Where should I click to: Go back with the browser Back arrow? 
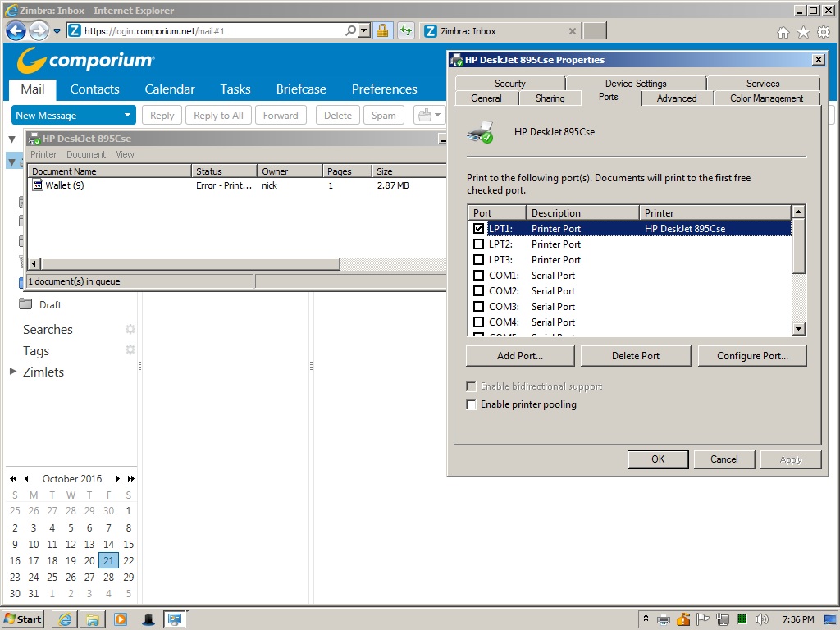[x=16, y=31]
